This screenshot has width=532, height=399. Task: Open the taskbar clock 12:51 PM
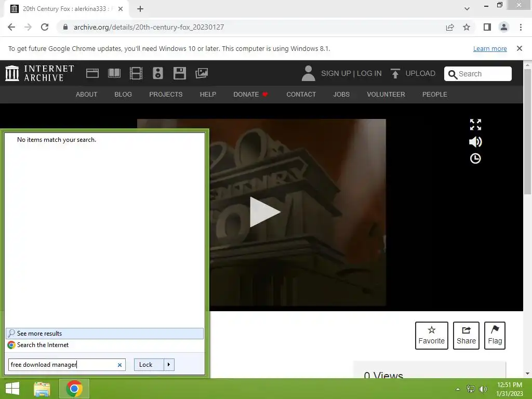point(509,389)
